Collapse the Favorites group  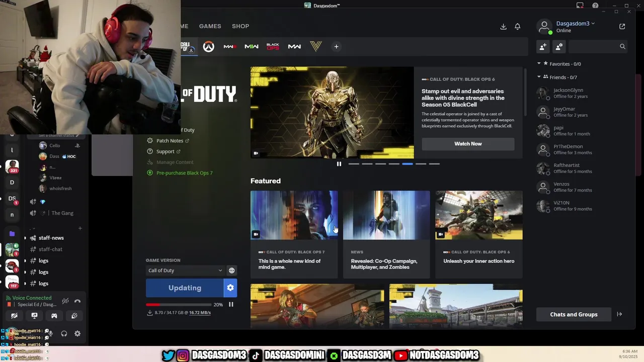(539, 64)
